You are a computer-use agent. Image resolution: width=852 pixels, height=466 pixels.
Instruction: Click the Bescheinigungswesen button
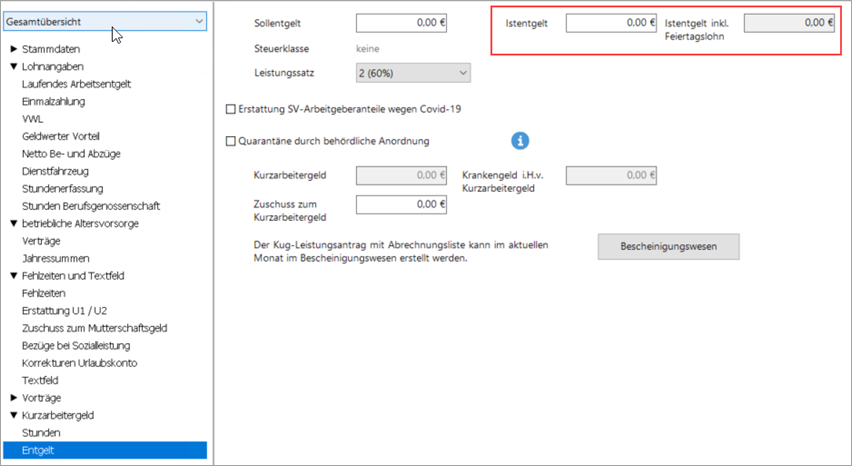[x=668, y=247]
